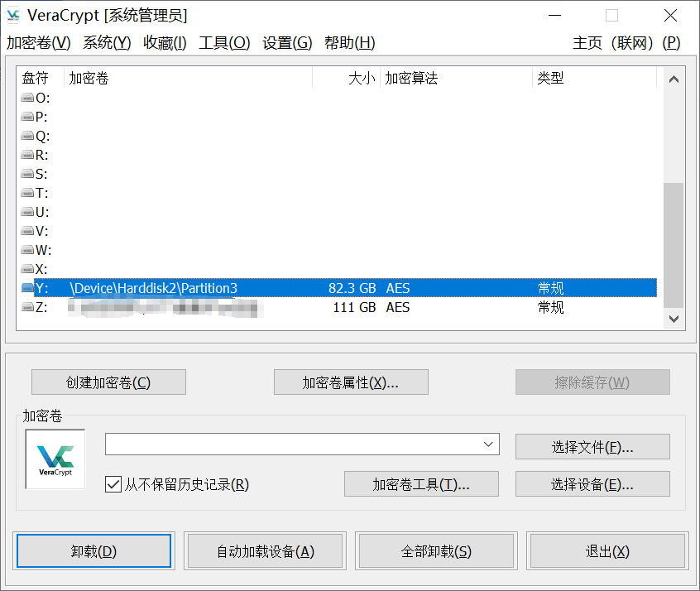Click 常规 type cell in Z: row
This screenshot has width=700, height=591.
point(550,307)
